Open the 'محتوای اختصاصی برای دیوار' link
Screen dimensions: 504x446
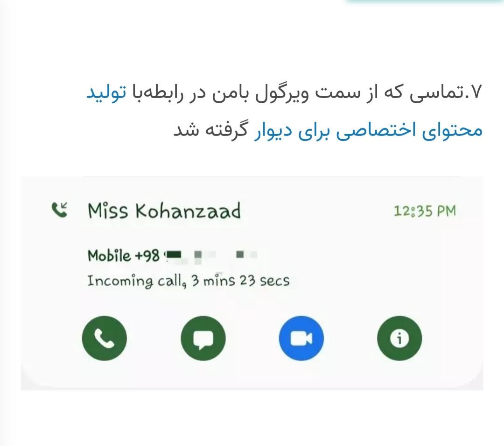[368, 130]
